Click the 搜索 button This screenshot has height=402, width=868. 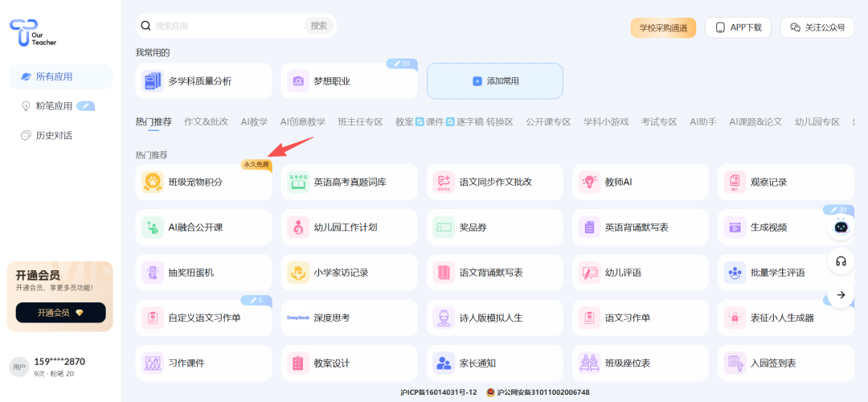319,26
